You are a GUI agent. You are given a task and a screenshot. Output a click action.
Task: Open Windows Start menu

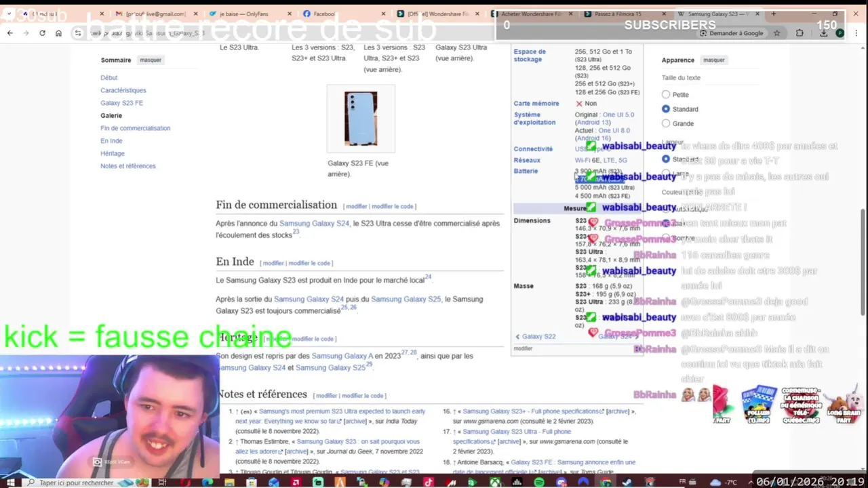(x=11, y=482)
